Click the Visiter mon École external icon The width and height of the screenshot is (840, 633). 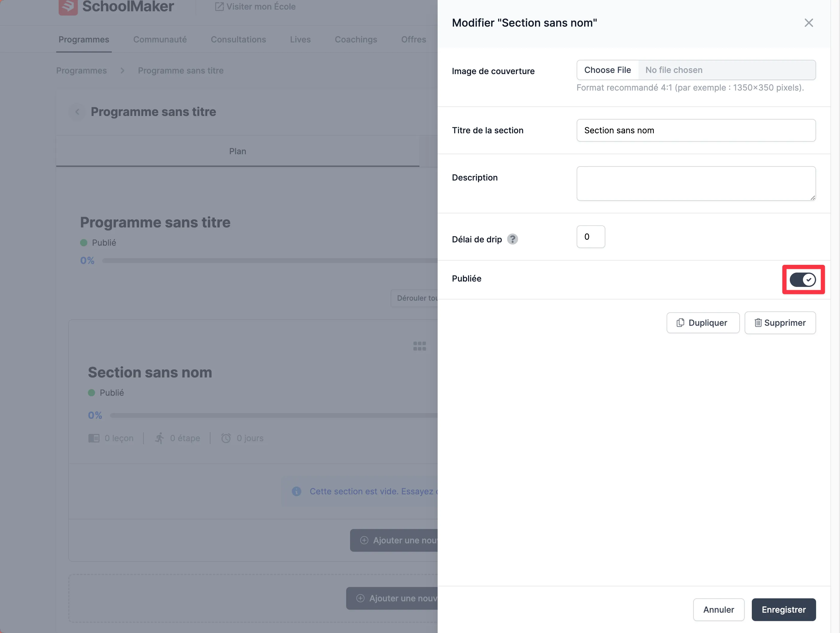(219, 7)
